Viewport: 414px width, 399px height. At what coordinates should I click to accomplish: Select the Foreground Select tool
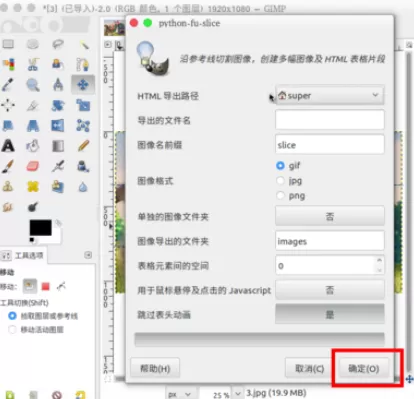click(58, 64)
